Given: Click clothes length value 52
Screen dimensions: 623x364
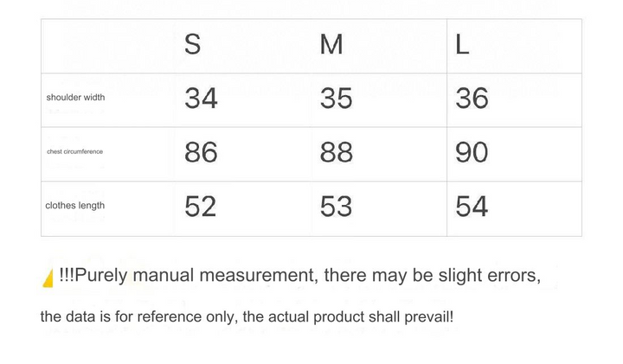Looking at the screenshot, I should [201, 207].
